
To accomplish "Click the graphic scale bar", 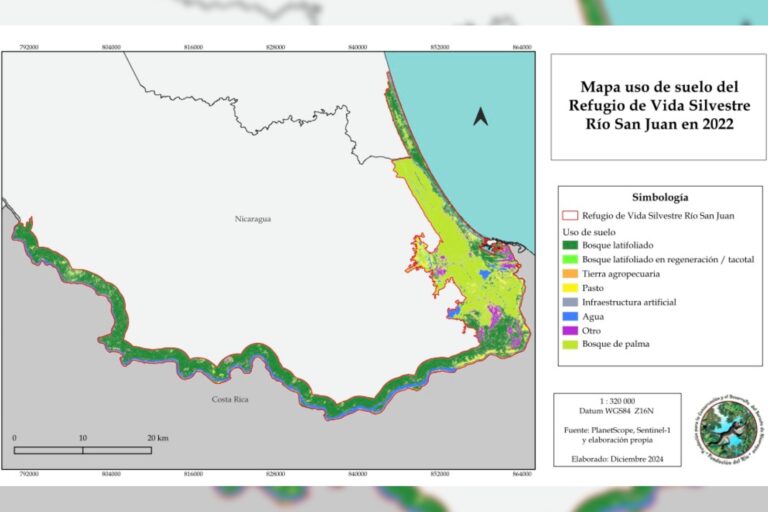I will pyautogui.click(x=83, y=450).
